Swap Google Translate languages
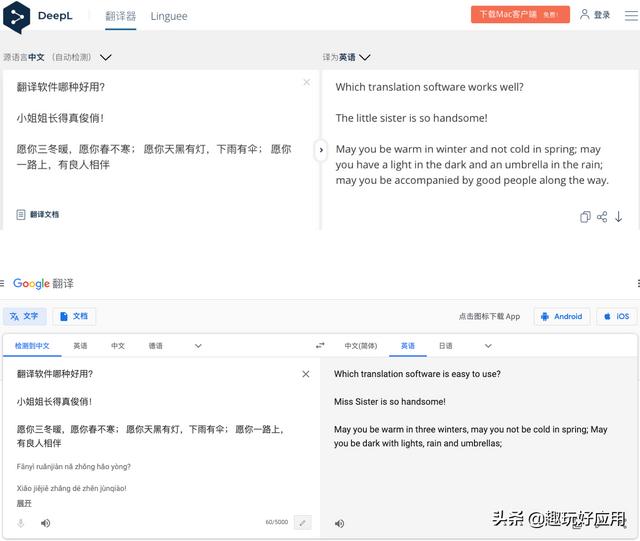640x541 pixels. pyautogui.click(x=320, y=345)
